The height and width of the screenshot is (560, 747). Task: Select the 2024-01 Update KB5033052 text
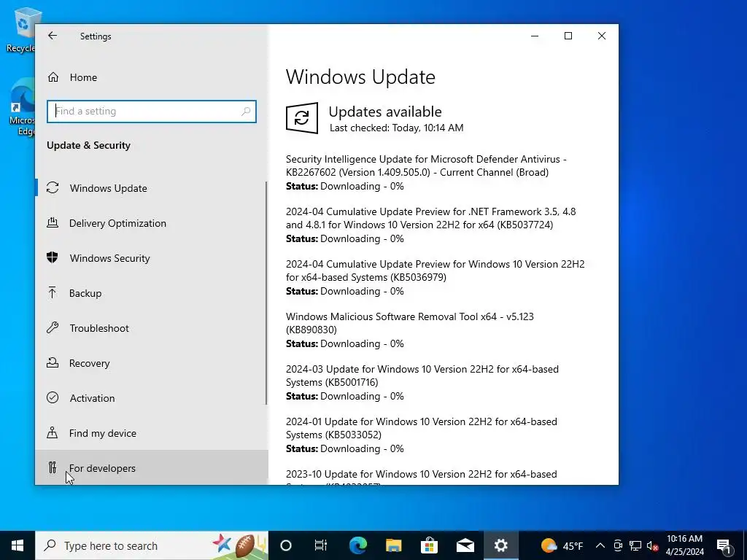click(x=421, y=427)
